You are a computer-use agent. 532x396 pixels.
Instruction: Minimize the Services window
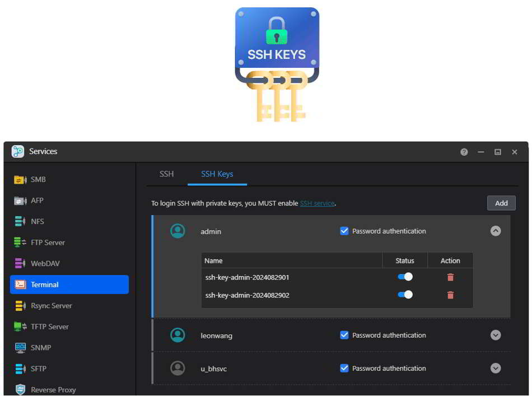[481, 152]
